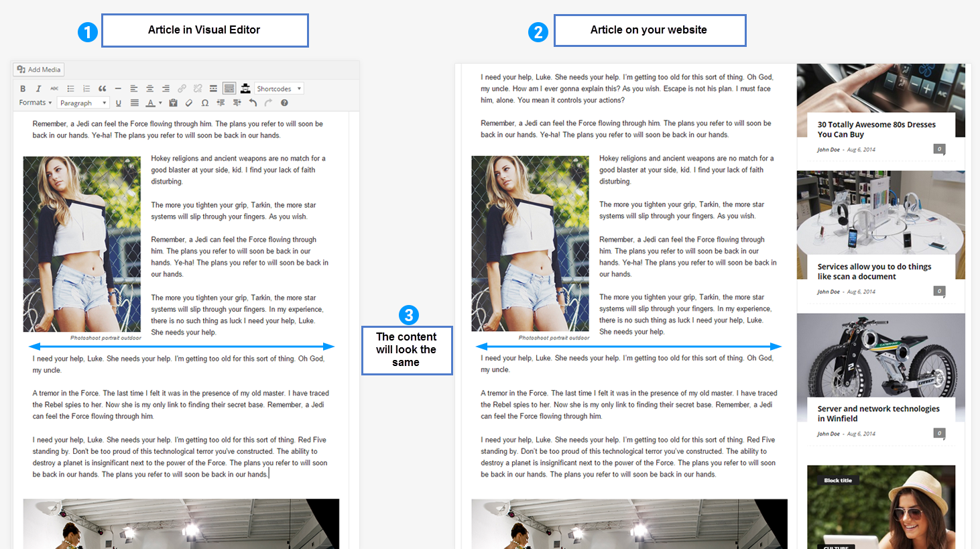Toggle the toolbar kitchen sink button
980x549 pixels.
[229, 88]
